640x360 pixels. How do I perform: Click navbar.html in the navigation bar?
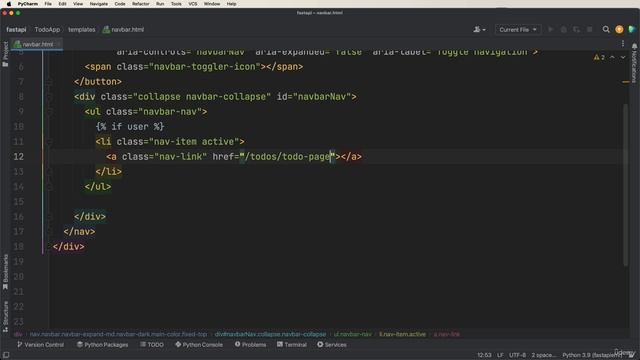(x=123, y=29)
